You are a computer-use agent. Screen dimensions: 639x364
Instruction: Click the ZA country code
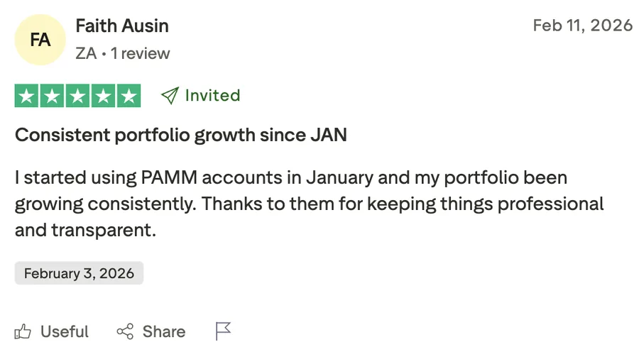[86, 53]
